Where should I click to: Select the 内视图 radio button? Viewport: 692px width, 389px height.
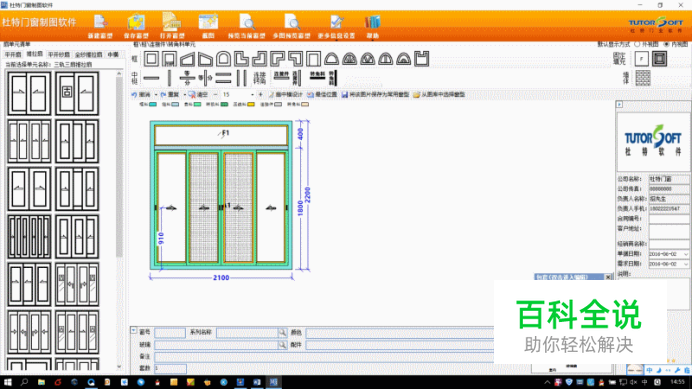tap(666, 44)
